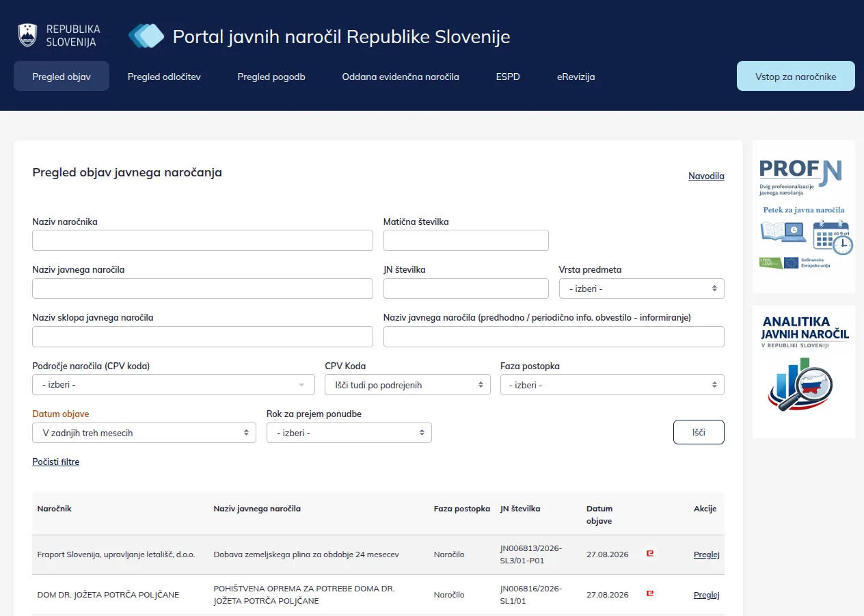The width and height of the screenshot is (864, 616).
Task: Click the JN številka column header in the table
Action: (x=520, y=509)
